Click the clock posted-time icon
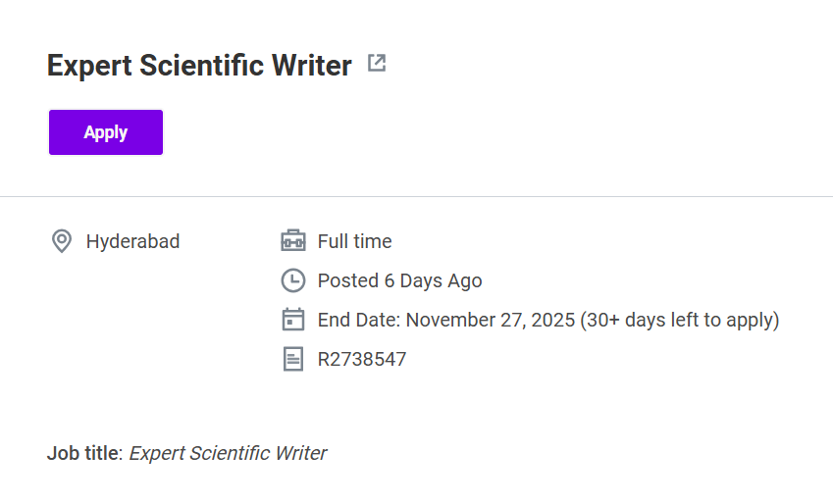The height and width of the screenshot is (504, 833). click(x=293, y=280)
